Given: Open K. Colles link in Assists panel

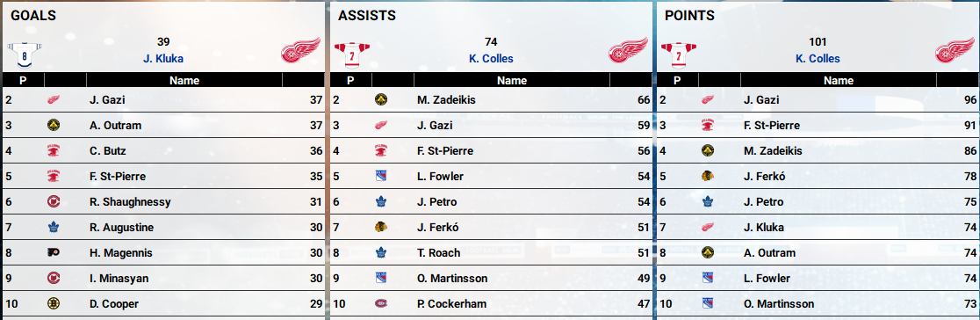Looking at the screenshot, I should pos(491,59).
